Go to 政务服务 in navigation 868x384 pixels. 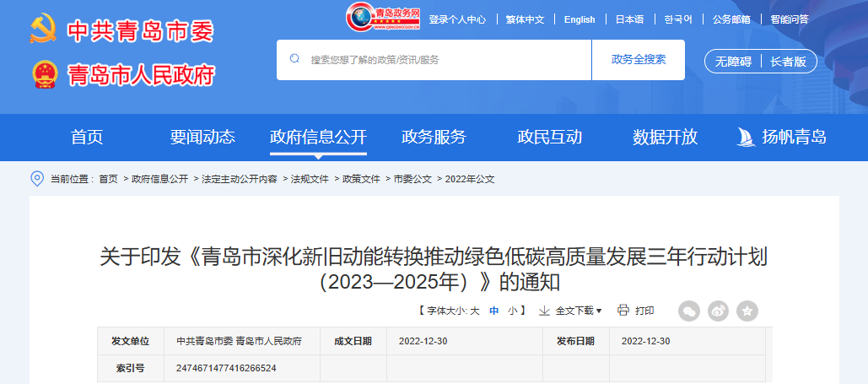[434, 137]
